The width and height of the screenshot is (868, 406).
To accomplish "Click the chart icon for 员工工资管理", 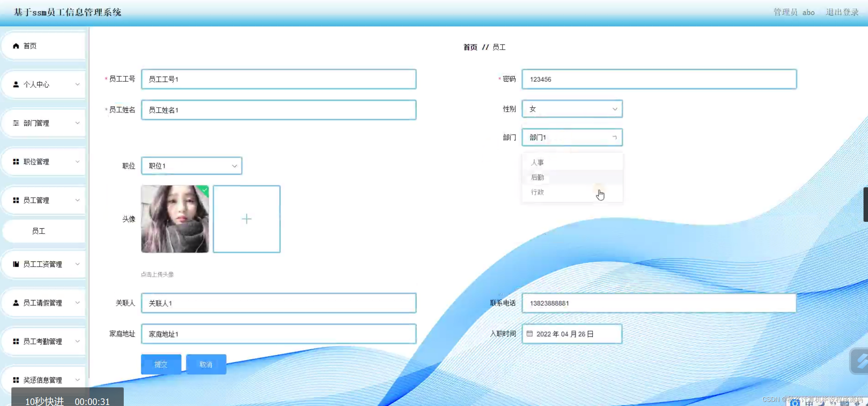I will point(16,264).
